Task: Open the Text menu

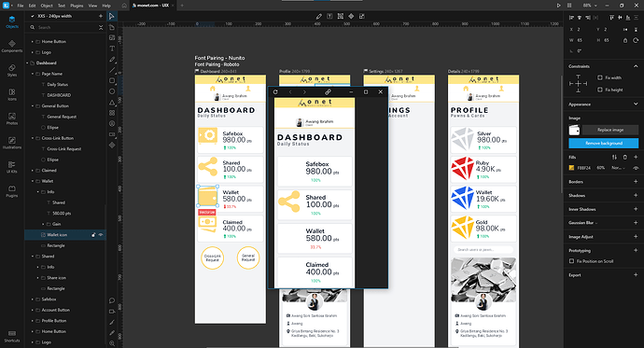Action: tap(62, 6)
